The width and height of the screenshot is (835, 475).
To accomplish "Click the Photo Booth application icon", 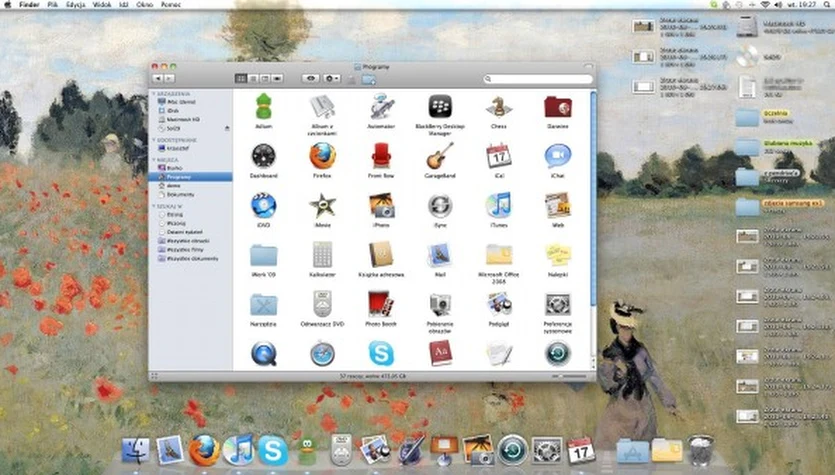I will coord(380,304).
